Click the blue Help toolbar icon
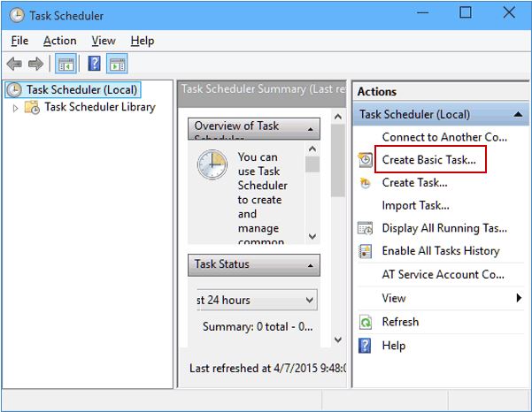Image resolution: width=532 pixels, height=412 pixels. (x=94, y=64)
